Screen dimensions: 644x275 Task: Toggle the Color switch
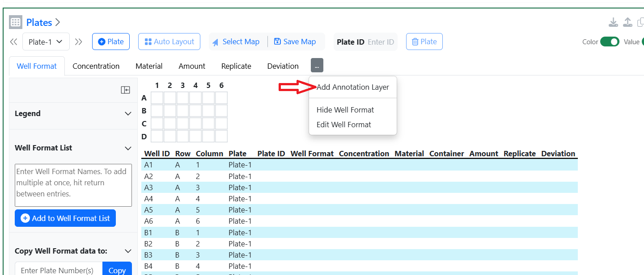click(610, 42)
